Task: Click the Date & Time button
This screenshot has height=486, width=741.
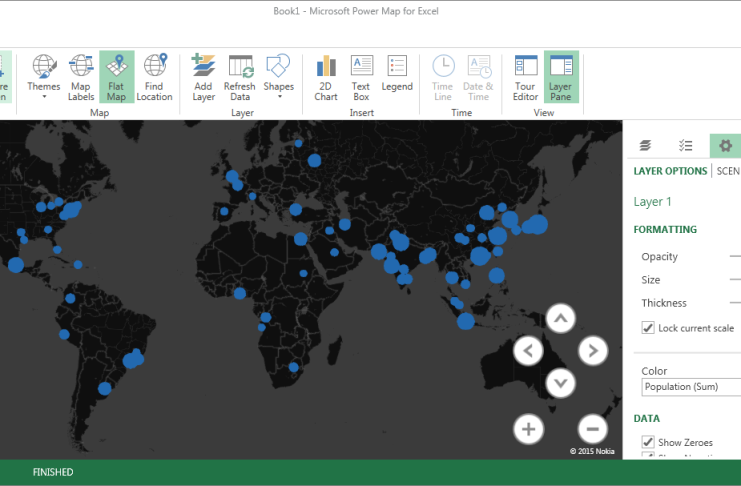Action: click(478, 77)
